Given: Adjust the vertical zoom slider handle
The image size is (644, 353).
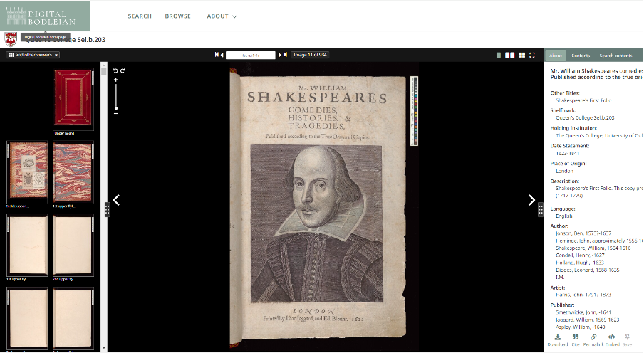Looking at the screenshot, I should [116, 107].
